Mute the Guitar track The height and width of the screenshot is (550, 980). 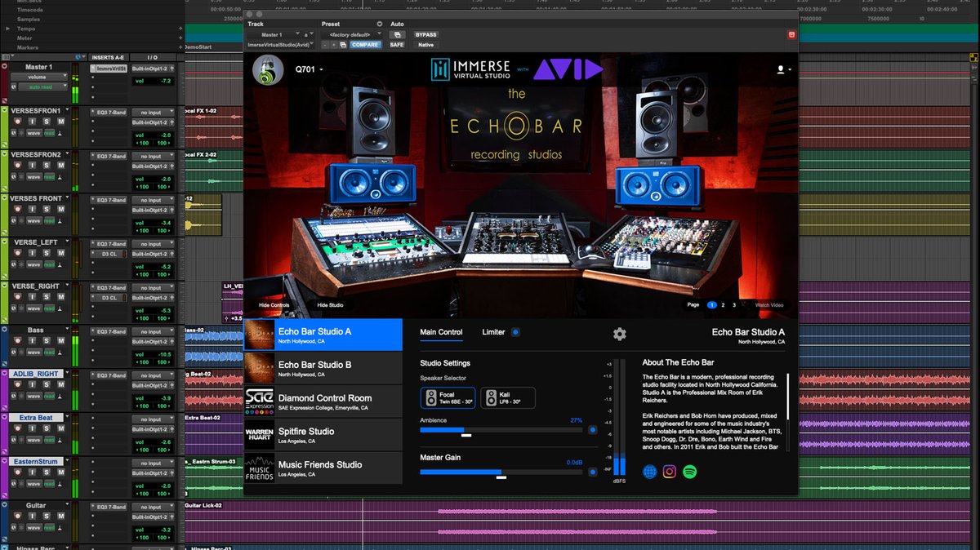coord(61,518)
